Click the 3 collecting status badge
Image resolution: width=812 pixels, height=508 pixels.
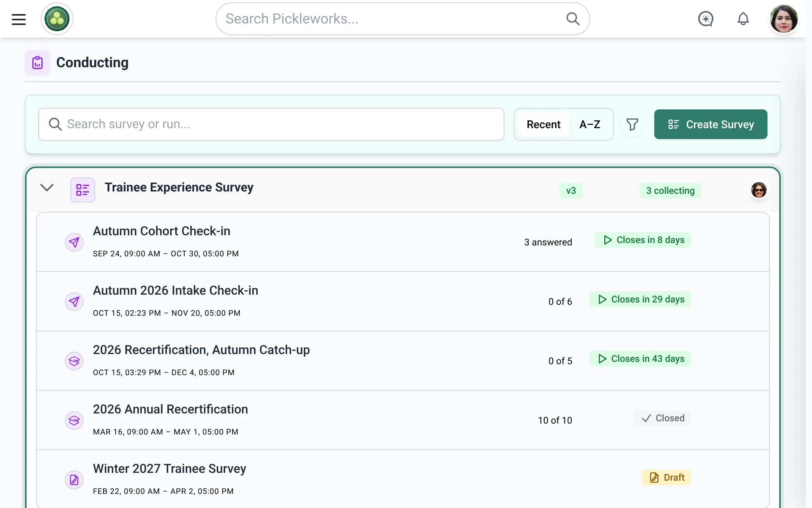pos(670,191)
